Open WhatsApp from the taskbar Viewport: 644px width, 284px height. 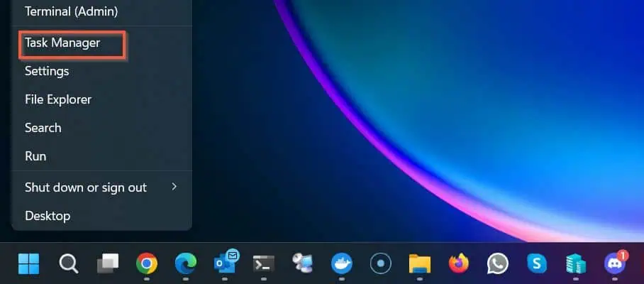click(x=498, y=263)
